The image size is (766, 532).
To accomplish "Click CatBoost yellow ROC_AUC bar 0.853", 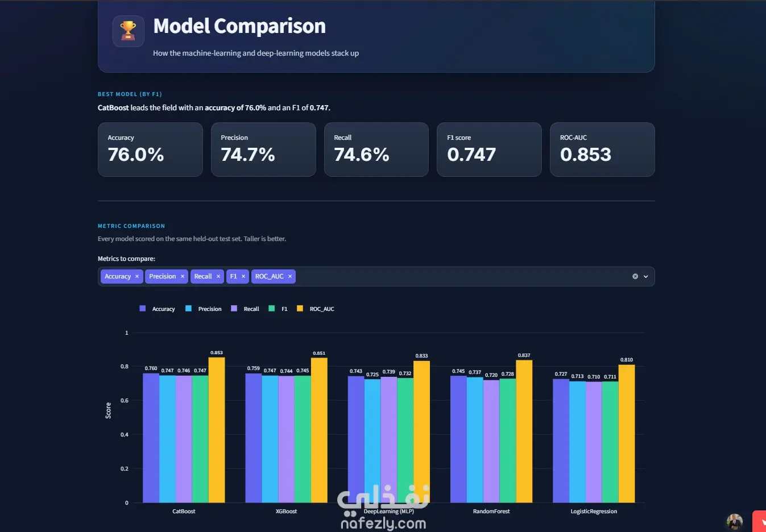I will point(217,430).
